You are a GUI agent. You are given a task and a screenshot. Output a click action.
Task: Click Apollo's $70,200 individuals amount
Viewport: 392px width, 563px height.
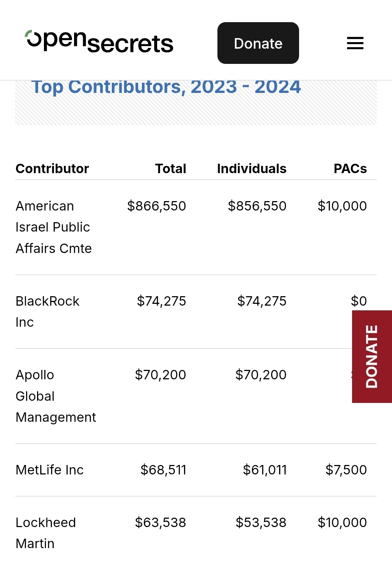(x=261, y=375)
